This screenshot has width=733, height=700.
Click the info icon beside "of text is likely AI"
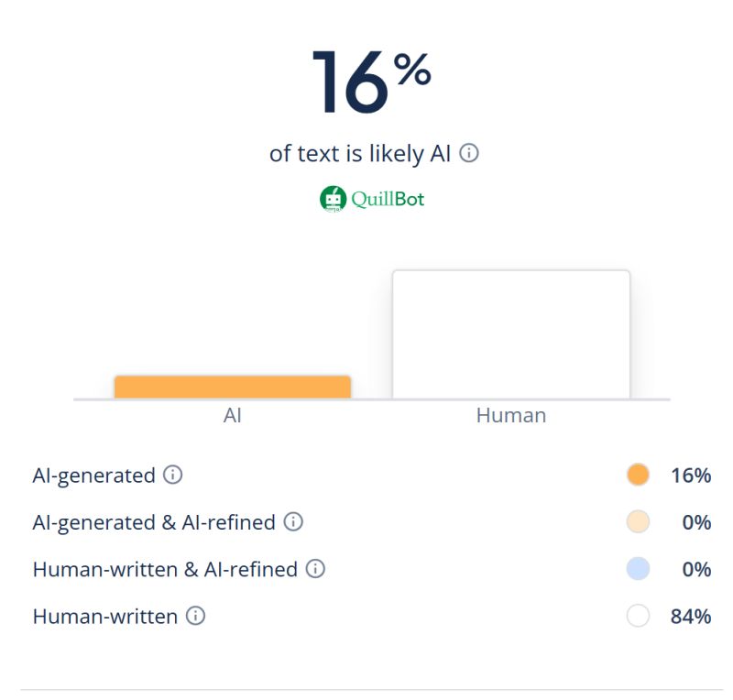point(469,154)
